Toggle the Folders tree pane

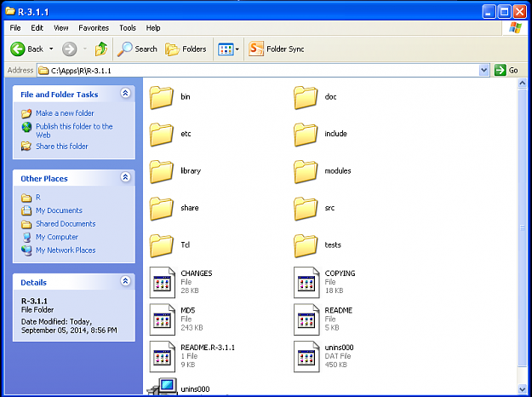186,49
